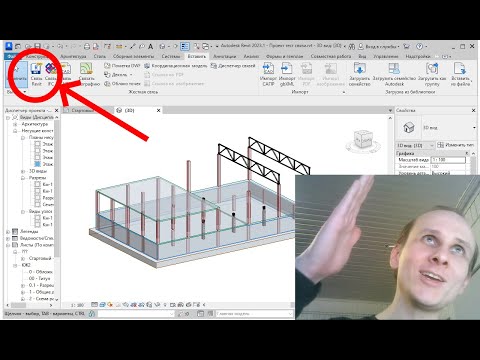Screen dimensions: 480x360
Task: Expand the 3D виды tree node
Action: pos(23,171)
